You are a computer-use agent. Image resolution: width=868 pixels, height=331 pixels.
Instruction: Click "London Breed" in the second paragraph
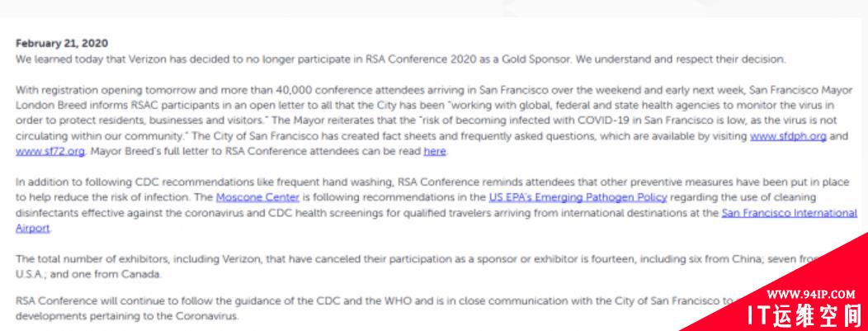coord(44,105)
